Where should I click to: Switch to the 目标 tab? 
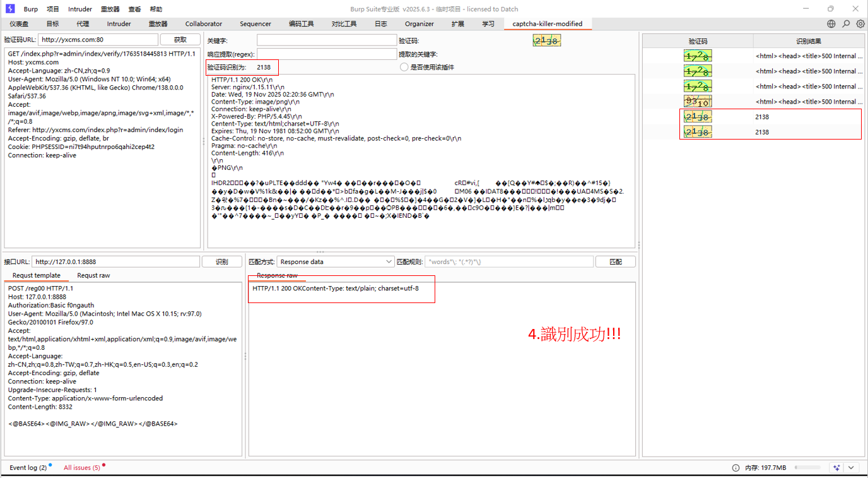point(52,24)
